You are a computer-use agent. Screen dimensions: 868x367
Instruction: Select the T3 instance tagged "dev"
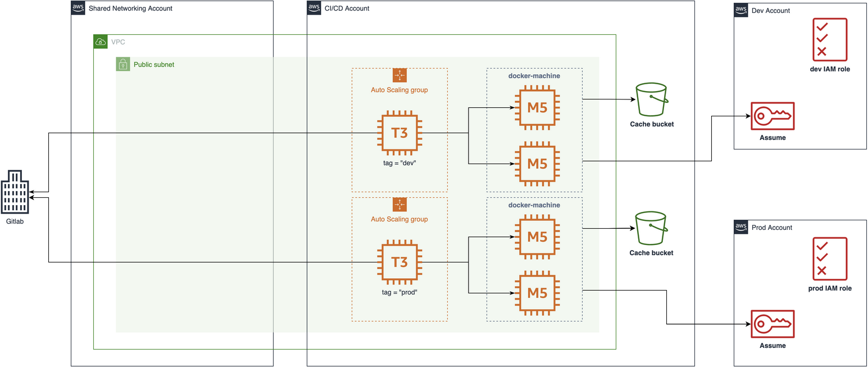(x=399, y=133)
